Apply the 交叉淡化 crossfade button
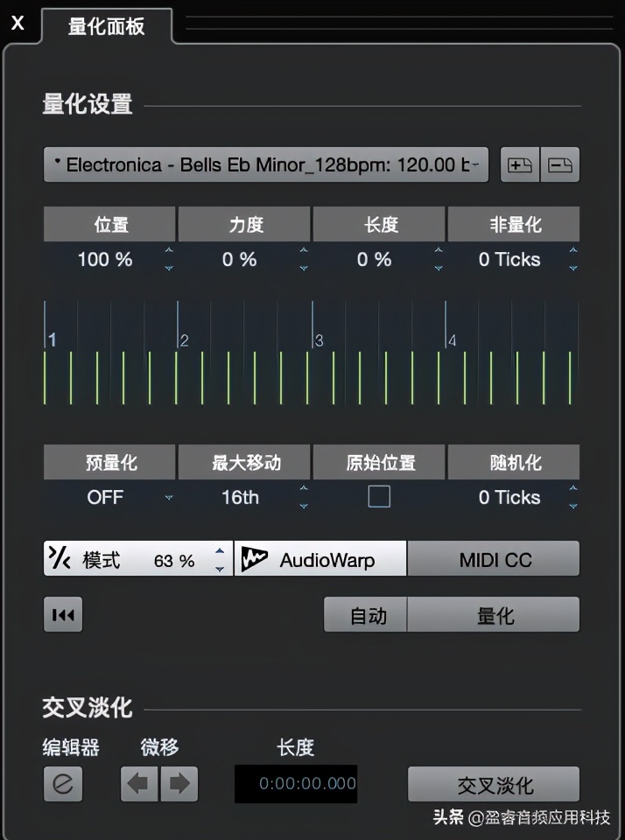Viewport: 625px width, 840px height. 493,784
